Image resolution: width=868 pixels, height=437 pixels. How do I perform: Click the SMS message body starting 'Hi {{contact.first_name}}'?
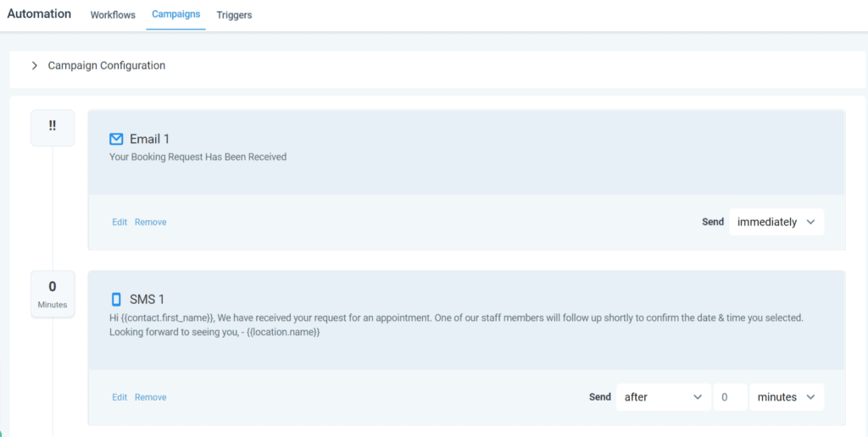pos(456,325)
